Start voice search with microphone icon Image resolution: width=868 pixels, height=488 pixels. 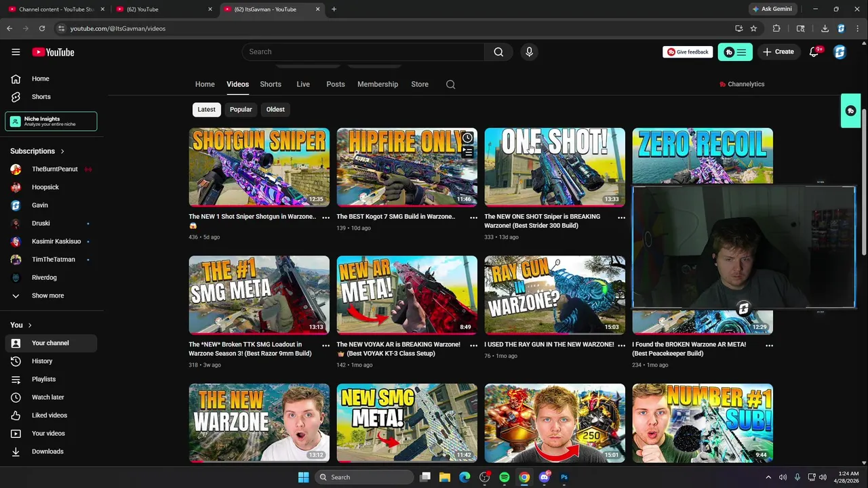pos(530,52)
